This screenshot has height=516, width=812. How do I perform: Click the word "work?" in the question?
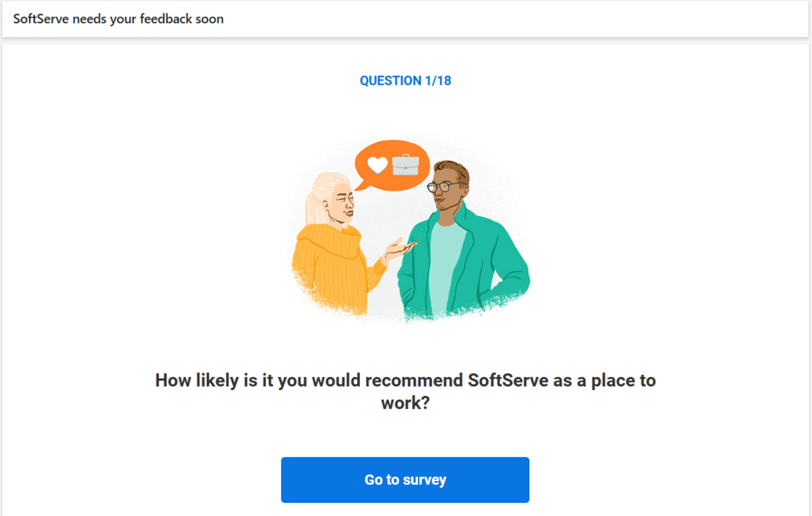(405, 403)
